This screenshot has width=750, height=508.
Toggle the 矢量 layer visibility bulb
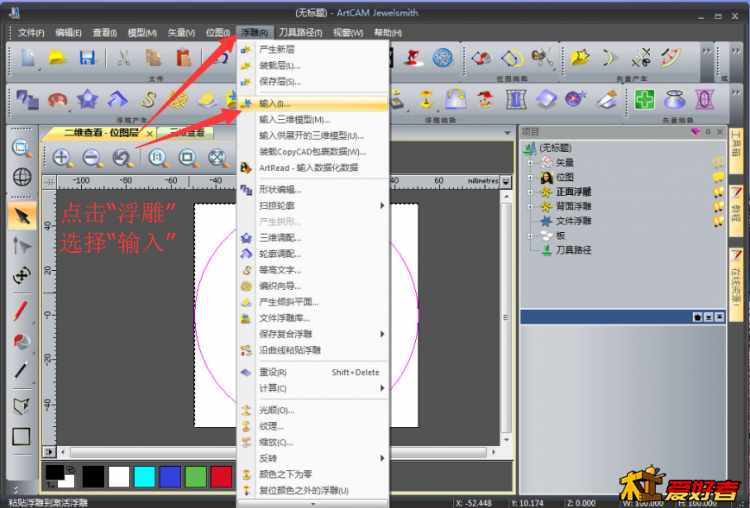click(718, 163)
